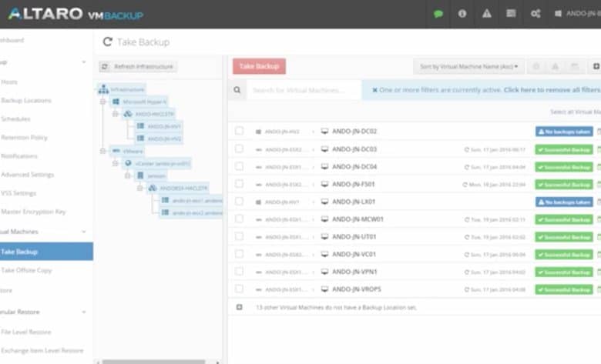
Task: Click the warning triangle filter icon in toolbar
Action: pos(555,67)
